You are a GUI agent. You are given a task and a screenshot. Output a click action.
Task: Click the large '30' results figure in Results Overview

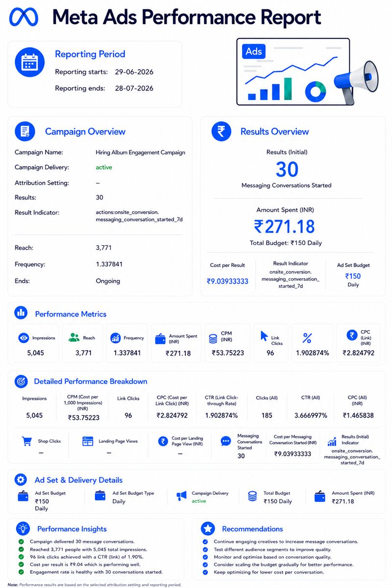tap(287, 170)
